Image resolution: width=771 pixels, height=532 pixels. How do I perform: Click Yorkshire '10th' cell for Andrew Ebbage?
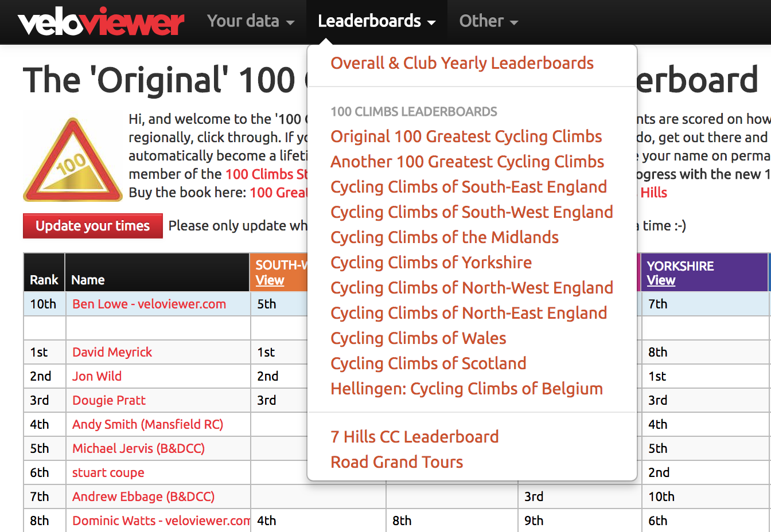[706, 496]
